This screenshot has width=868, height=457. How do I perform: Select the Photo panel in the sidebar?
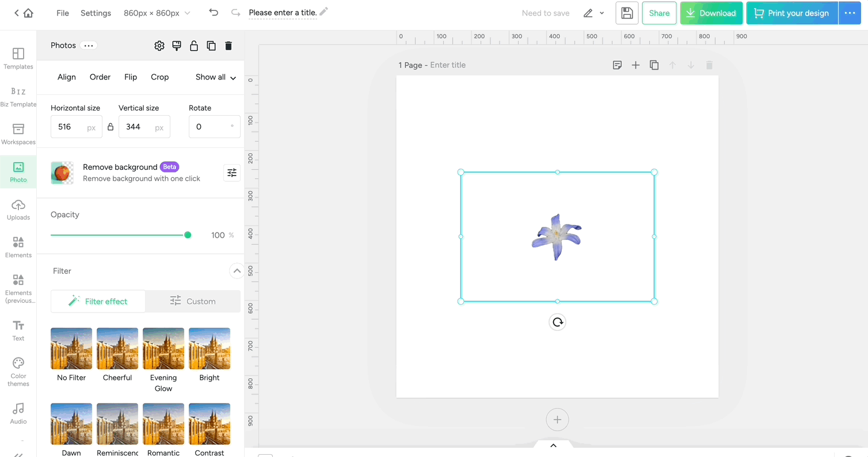point(18,172)
